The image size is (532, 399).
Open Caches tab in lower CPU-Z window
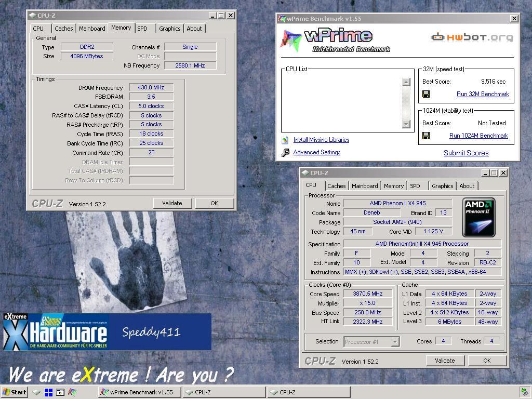click(x=337, y=186)
